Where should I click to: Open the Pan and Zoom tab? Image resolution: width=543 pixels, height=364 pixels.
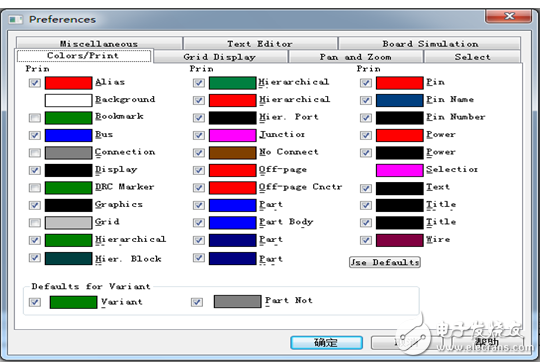click(356, 57)
